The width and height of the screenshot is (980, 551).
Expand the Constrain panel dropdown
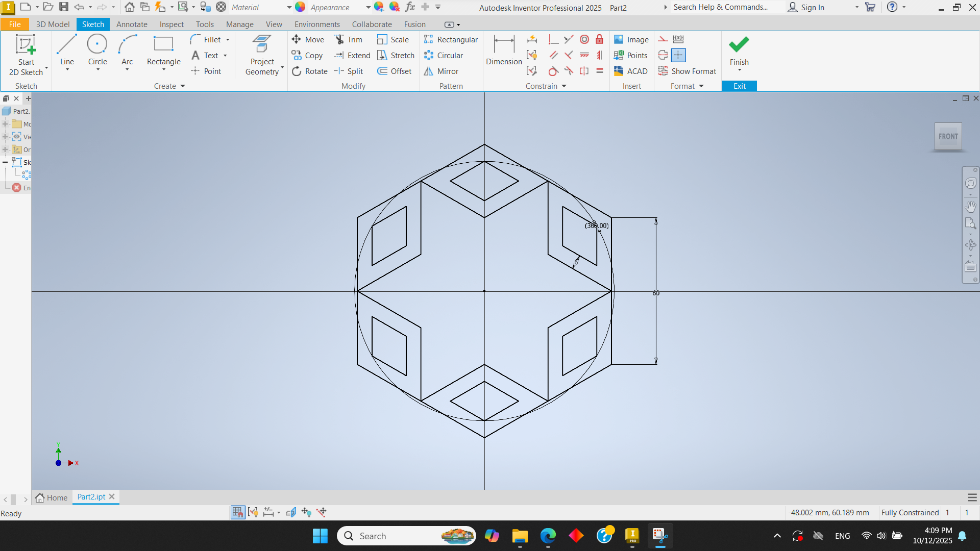(564, 86)
